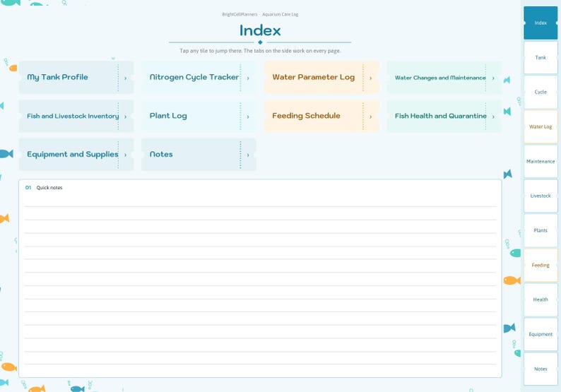This screenshot has height=392, width=561.
Task: Click the Quick notes heading
Action: click(49, 188)
